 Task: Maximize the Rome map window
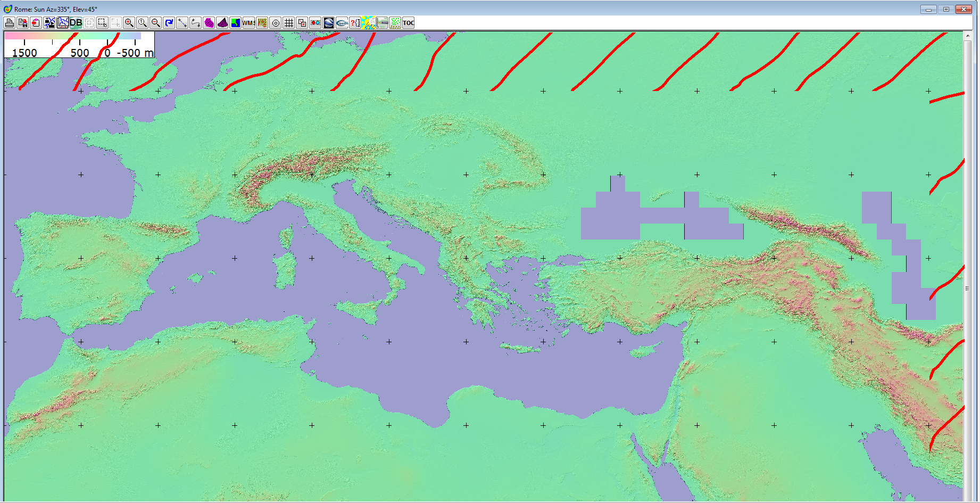click(946, 9)
